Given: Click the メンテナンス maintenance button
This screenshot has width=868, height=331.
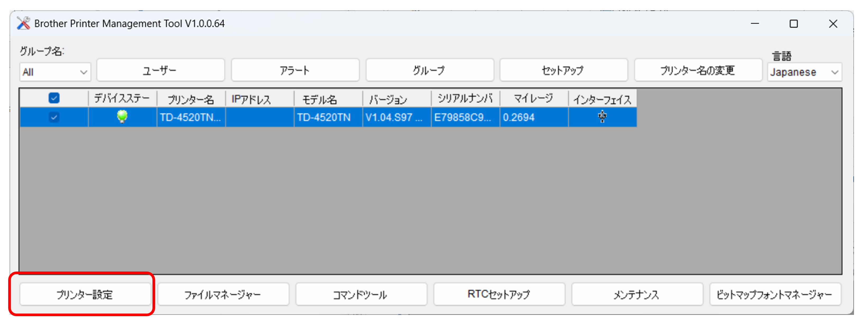Looking at the screenshot, I should pyautogui.click(x=637, y=294).
